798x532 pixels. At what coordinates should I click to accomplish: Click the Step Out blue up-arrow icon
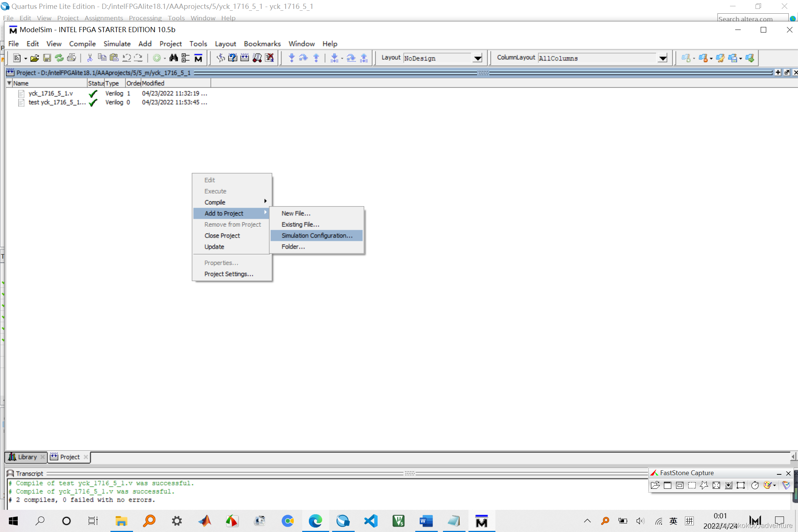click(x=316, y=58)
